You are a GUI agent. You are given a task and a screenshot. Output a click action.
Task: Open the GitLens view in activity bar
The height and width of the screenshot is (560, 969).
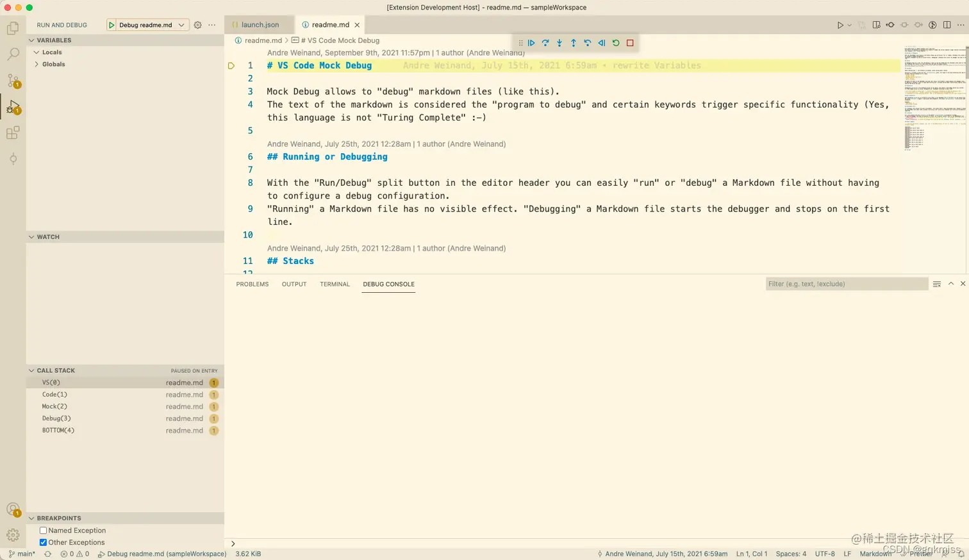pos(13,159)
